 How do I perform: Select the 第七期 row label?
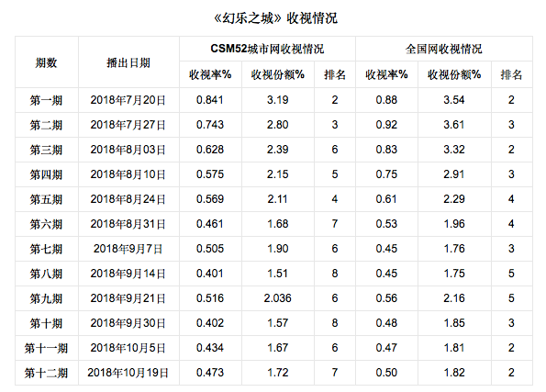point(46,249)
